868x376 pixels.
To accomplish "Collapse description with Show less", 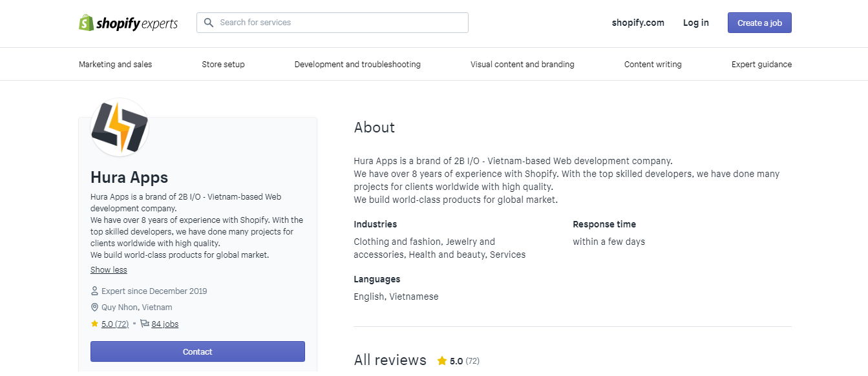I will 109,270.
